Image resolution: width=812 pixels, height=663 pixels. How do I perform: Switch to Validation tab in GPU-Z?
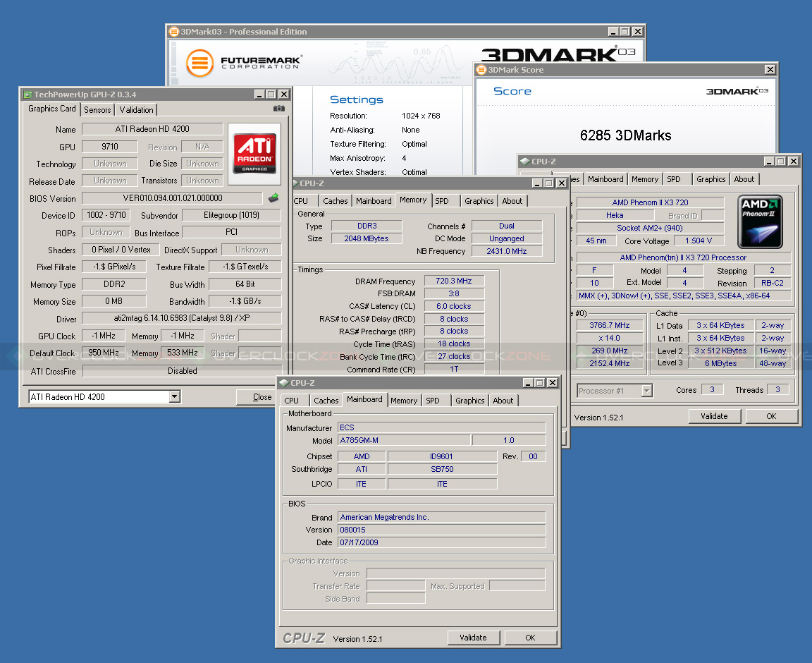point(136,110)
